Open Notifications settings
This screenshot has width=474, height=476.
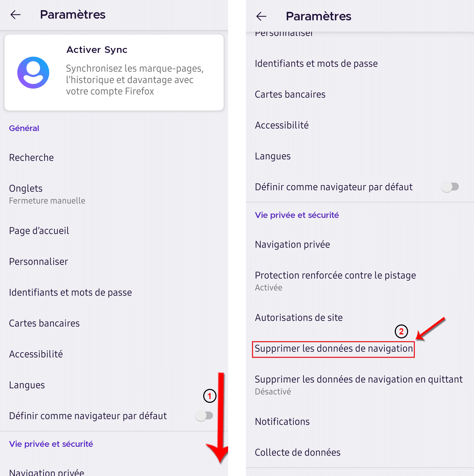pos(360,421)
